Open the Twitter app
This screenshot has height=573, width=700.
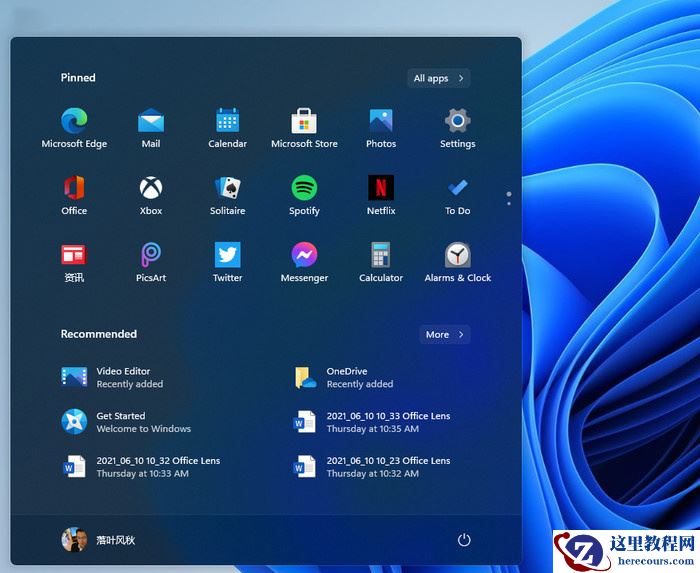tap(227, 262)
